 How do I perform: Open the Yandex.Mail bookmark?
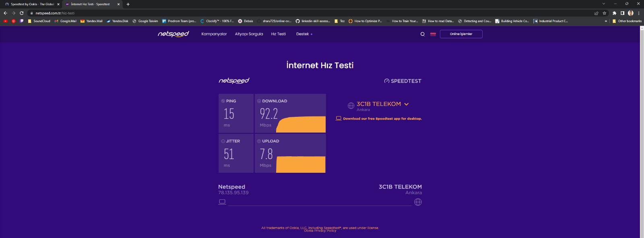click(91, 21)
